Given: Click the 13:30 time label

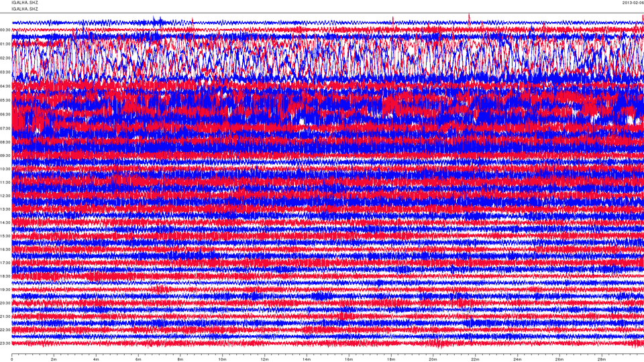Looking at the screenshot, I should 5,209.
